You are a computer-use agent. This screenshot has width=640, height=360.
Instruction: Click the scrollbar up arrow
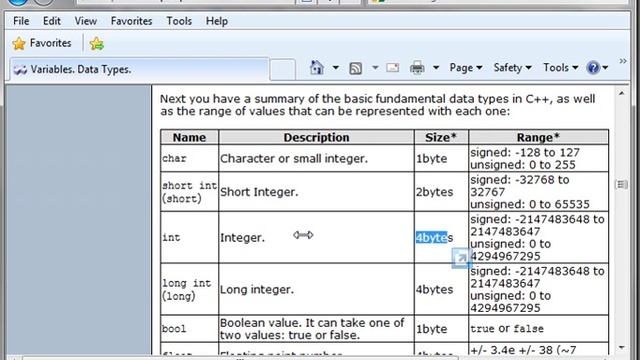click(x=621, y=94)
